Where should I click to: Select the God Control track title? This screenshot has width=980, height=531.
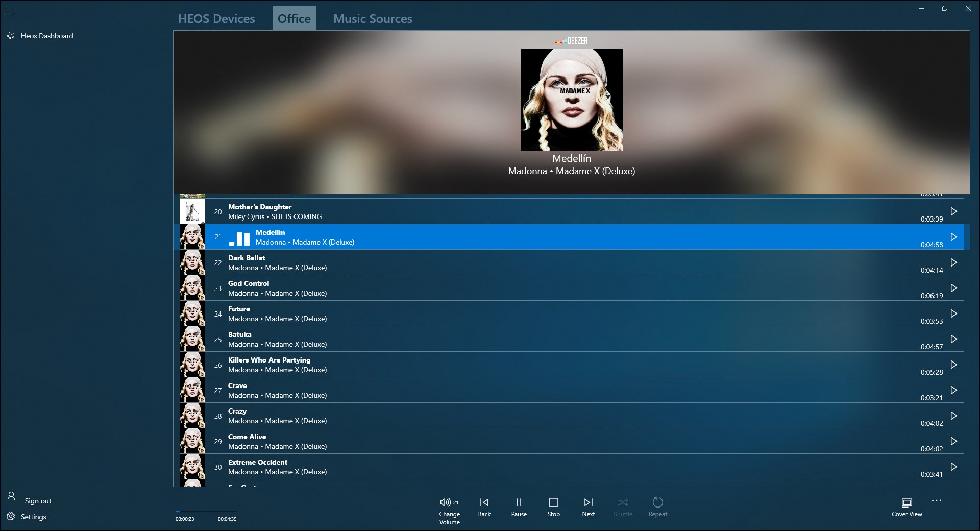coord(249,283)
